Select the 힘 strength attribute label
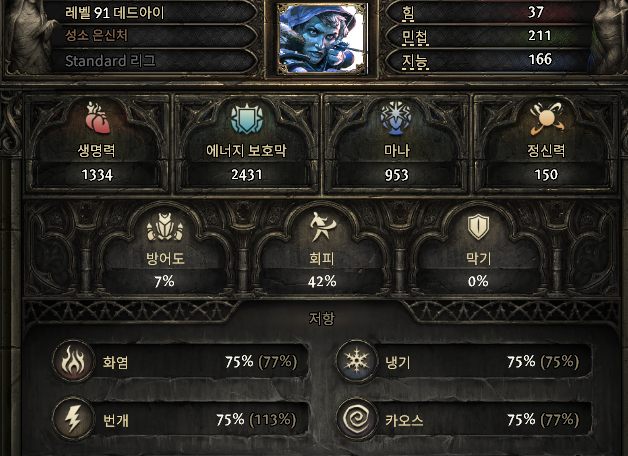This screenshot has width=628, height=456. pos(408,12)
